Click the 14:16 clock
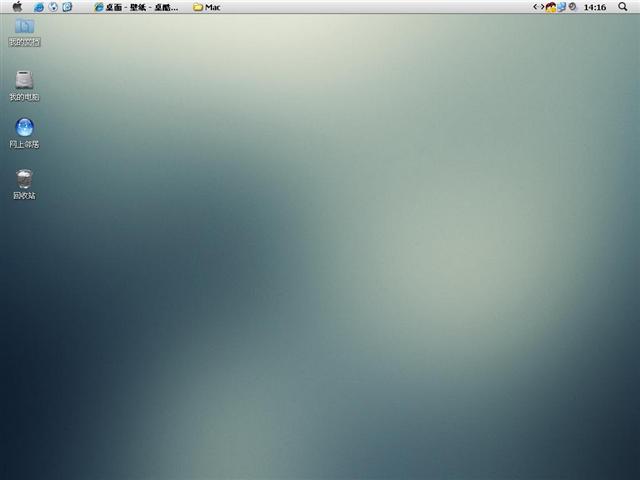Viewport: 640px width, 480px height. point(595,7)
